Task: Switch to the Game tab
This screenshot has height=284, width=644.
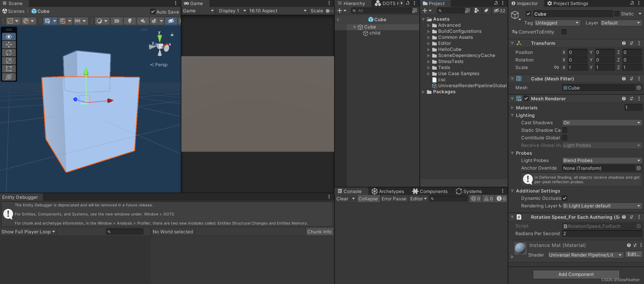Action: pos(193,3)
